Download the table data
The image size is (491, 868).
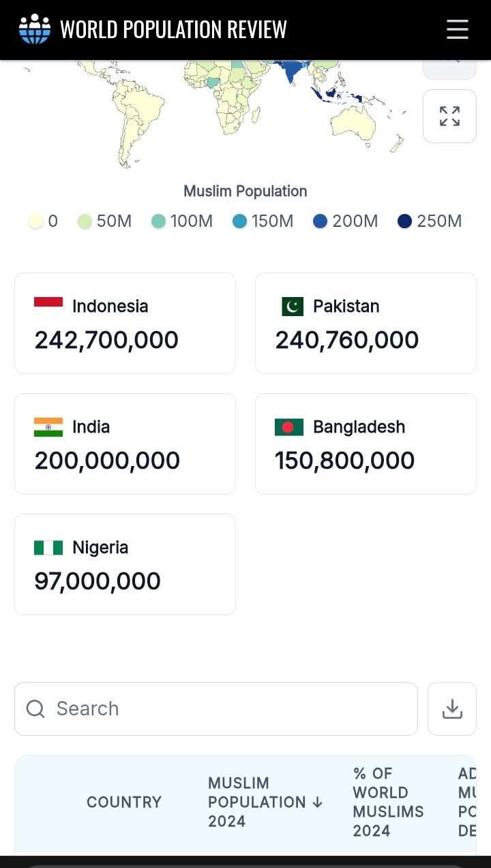point(452,709)
